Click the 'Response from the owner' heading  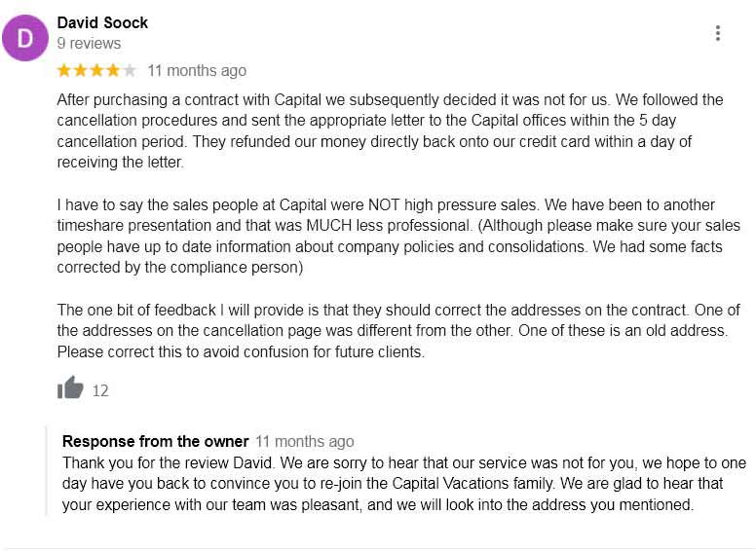click(155, 441)
